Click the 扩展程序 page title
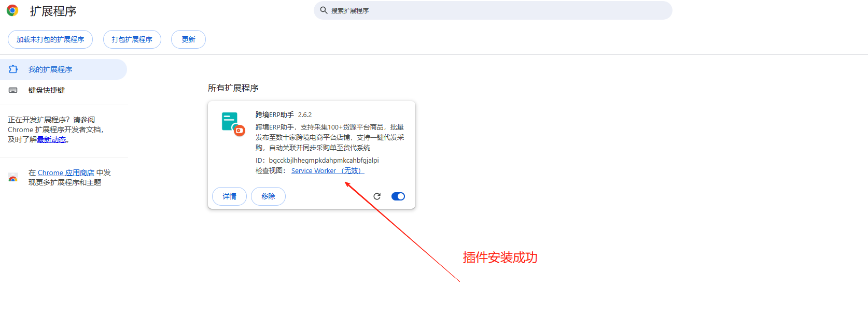The height and width of the screenshot is (330, 868). (x=53, y=11)
